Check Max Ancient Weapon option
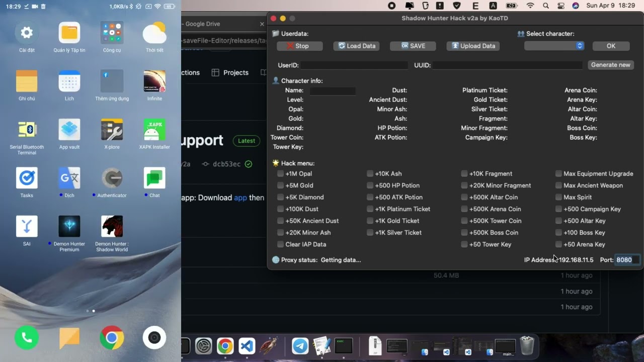The width and height of the screenshot is (644, 362). [x=558, y=186]
